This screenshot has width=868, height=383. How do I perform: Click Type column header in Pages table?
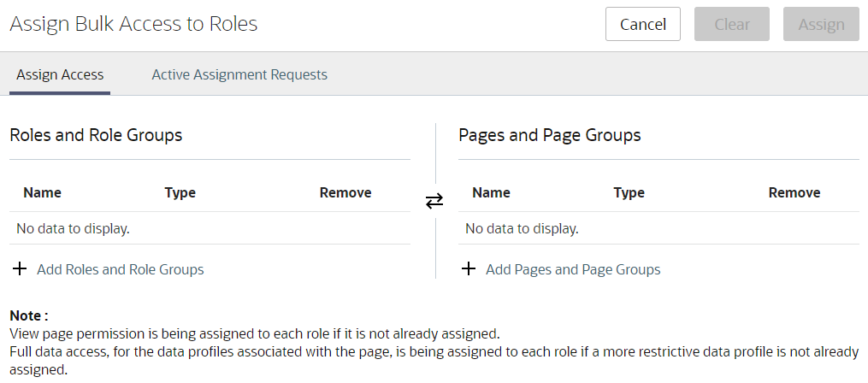click(x=629, y=192)
